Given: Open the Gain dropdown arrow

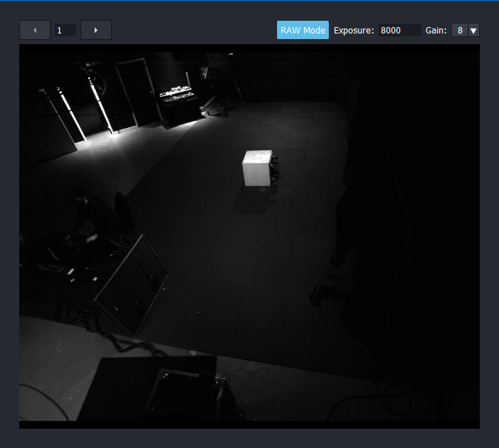Looking at the screenshot, I should point(474,30).
